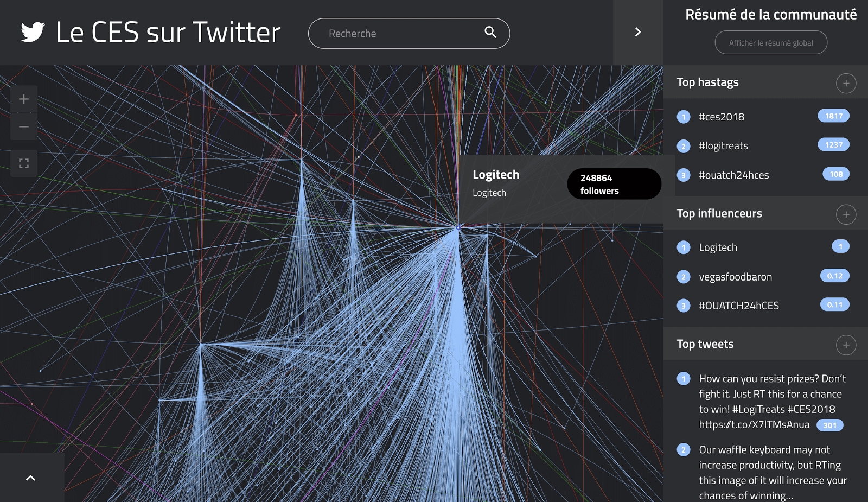The height and width of the screenshot is (502, 868).
Task: Select the #OUATCH24hCES influencer
Action: [x=738, y=306]
